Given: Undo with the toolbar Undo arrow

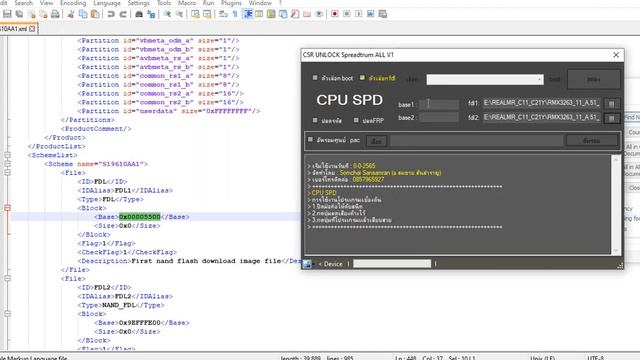Looking at the screenshot, I should 111,14.
